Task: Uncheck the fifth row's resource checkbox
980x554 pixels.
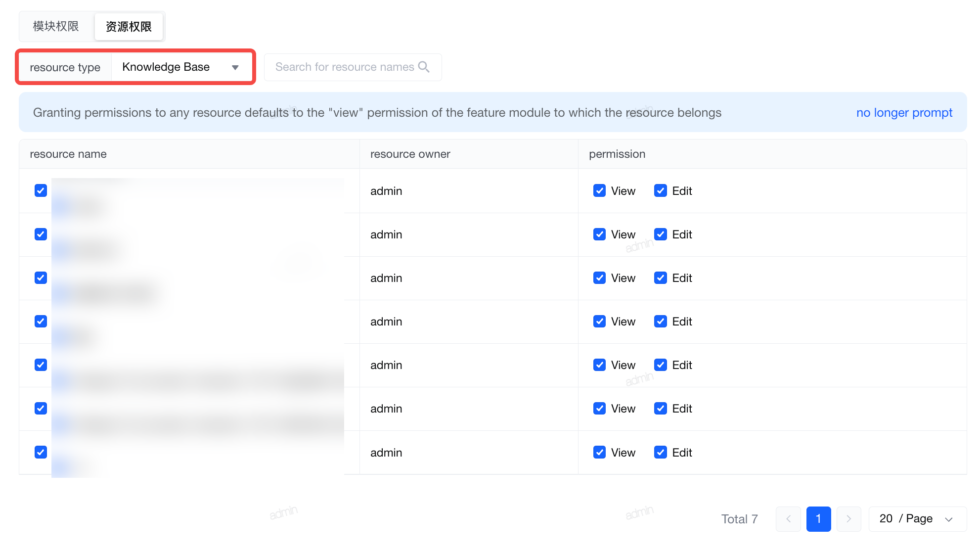Action: (41, 365)
